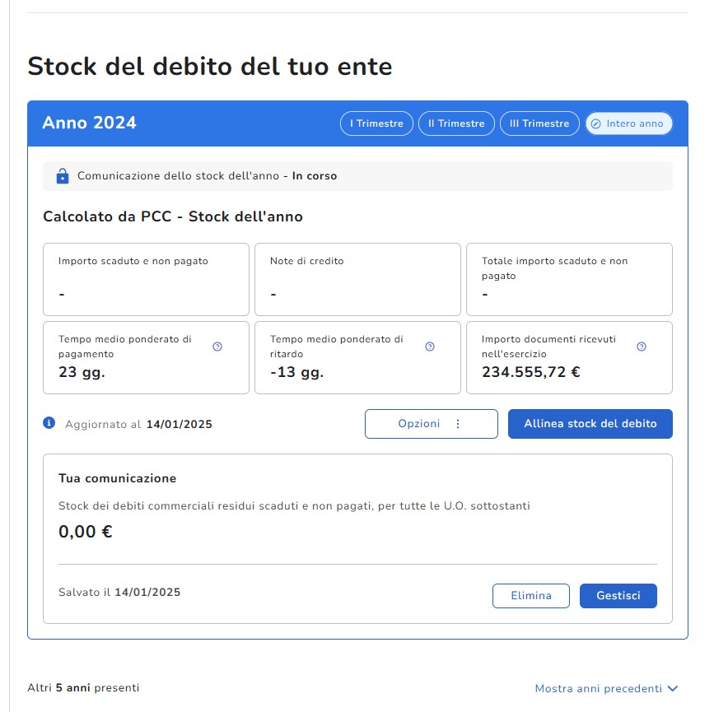
Task: Click help icon for Importo documenti ricevuti nell'esercizio
Action: coord(642,347)
